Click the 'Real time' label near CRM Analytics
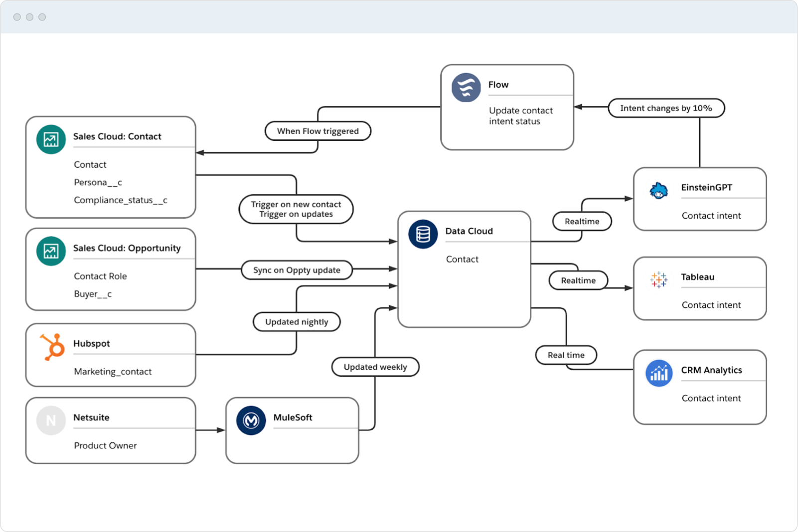Viewport: 798px width, 532px height. tap(566, 355)
